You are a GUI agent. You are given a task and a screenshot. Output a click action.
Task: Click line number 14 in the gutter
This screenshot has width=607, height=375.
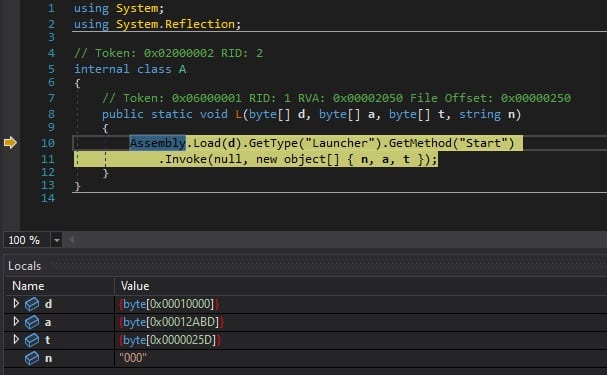click(48, 198)
